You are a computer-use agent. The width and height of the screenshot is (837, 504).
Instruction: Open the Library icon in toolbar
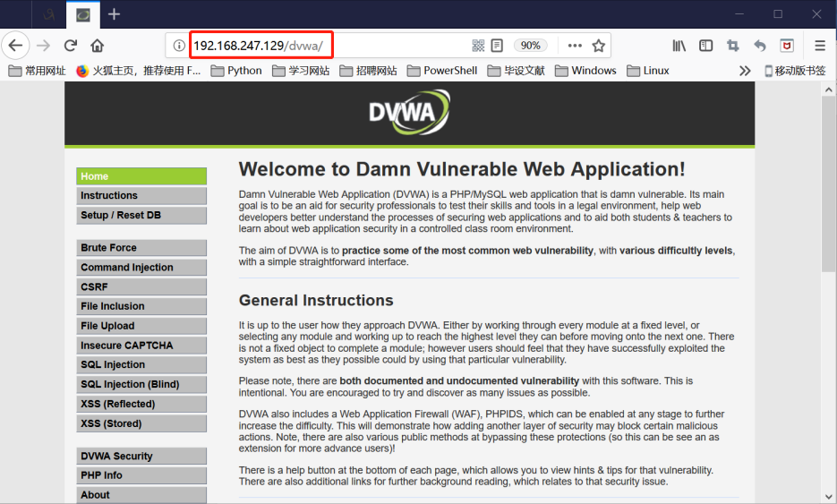pos(679,46)
